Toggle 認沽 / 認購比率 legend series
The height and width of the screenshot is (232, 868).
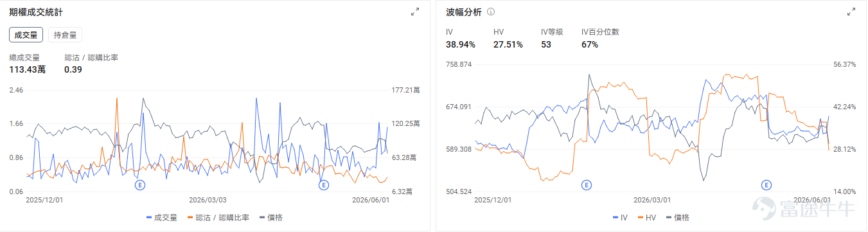(218, 217)
